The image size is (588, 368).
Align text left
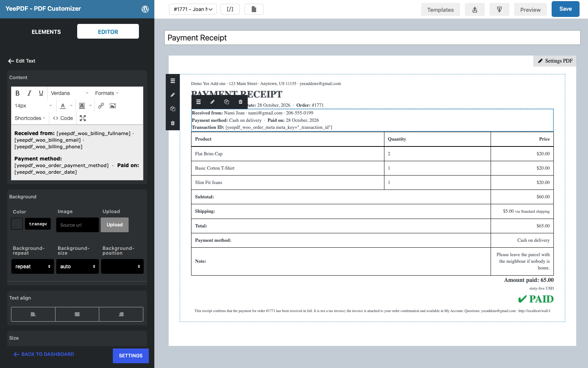point(33,314)
